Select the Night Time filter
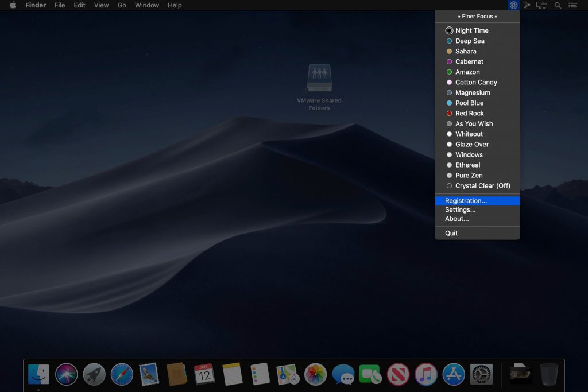The width and height of the screenshot is (588, 392). click(x=471, y=30)
